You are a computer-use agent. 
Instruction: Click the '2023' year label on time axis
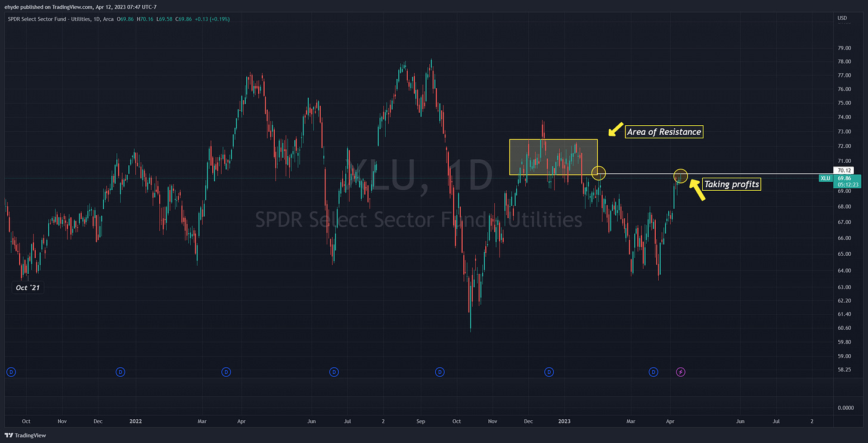click(x=564, y=421)
